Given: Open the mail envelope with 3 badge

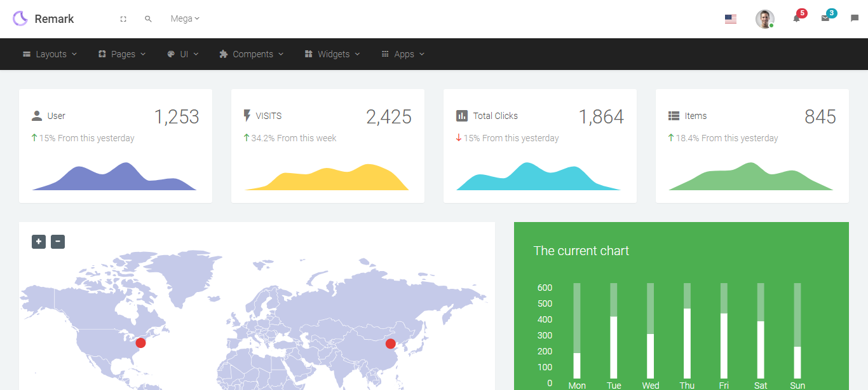Looking at the screenshot, I should [825, 18].
